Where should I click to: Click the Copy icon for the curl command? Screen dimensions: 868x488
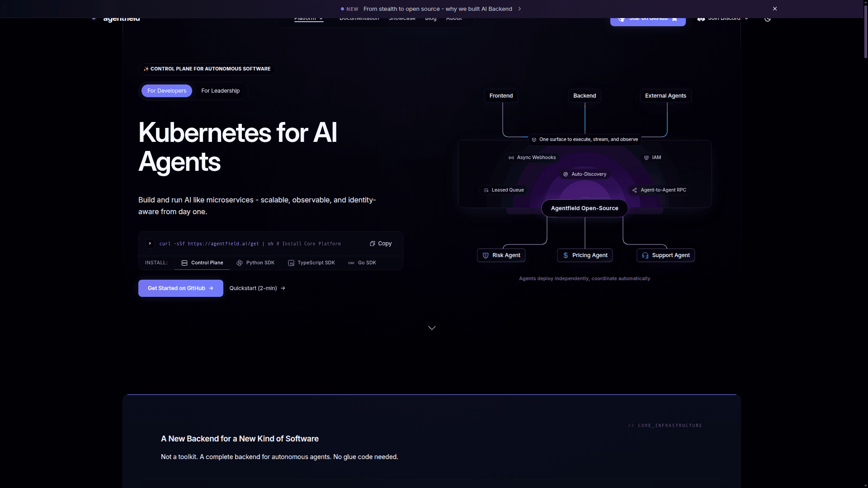[373, 244]
